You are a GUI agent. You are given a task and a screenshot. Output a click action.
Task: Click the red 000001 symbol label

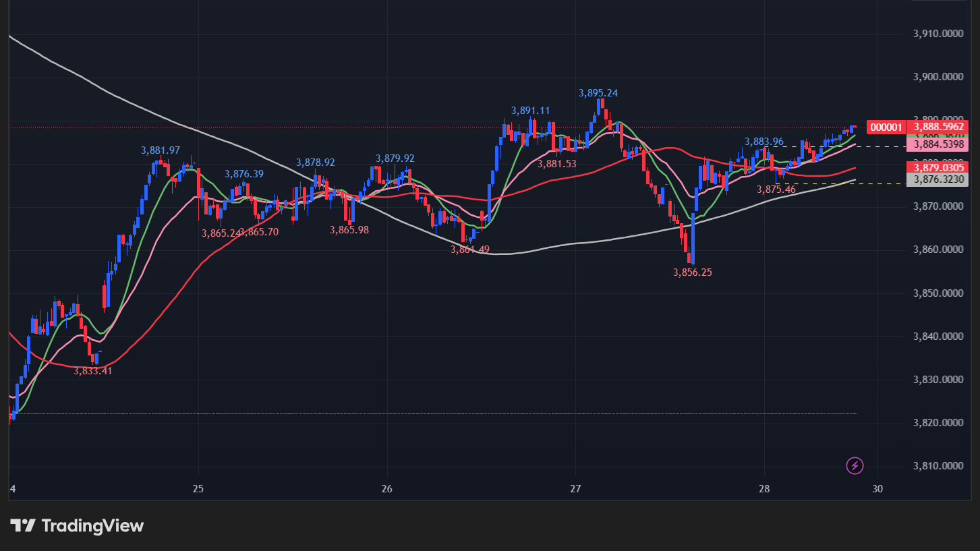click(886, 127)
